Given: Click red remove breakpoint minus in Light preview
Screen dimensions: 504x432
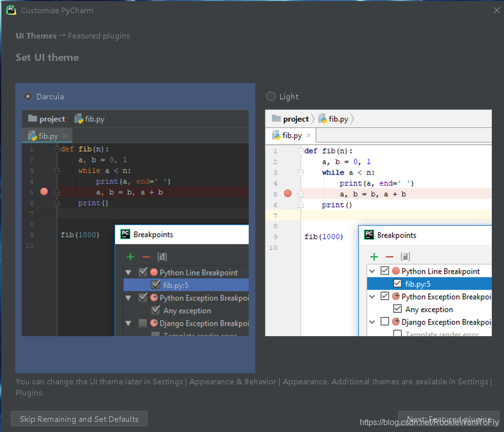Looking at the screenshot, I should (390, 257).
